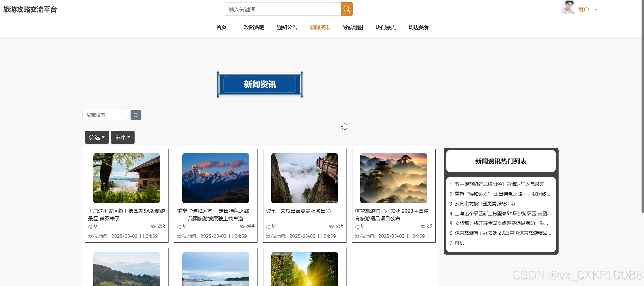
Task: Click the 输入关键词 search input field
Action: [283, 9]
